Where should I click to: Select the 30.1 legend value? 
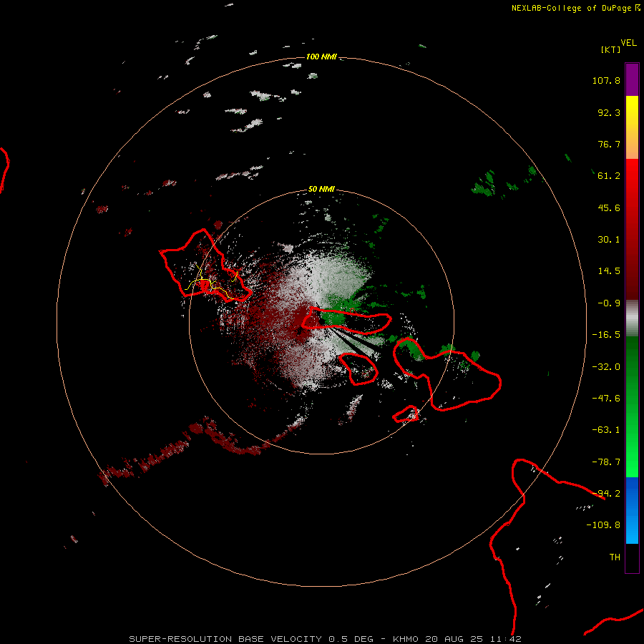point(609,240)
